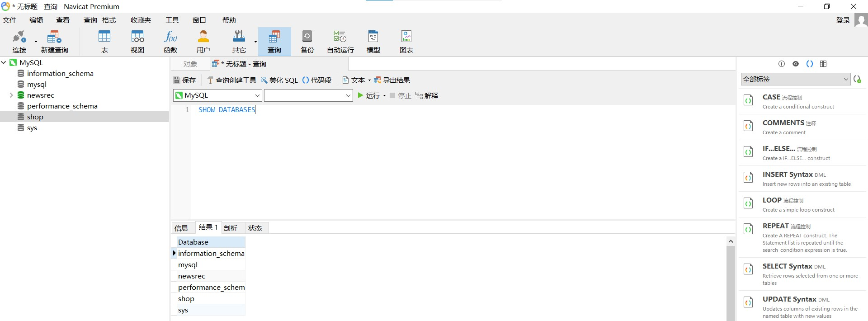
Task: Click the 登录 login link
Action: (843, 20)
